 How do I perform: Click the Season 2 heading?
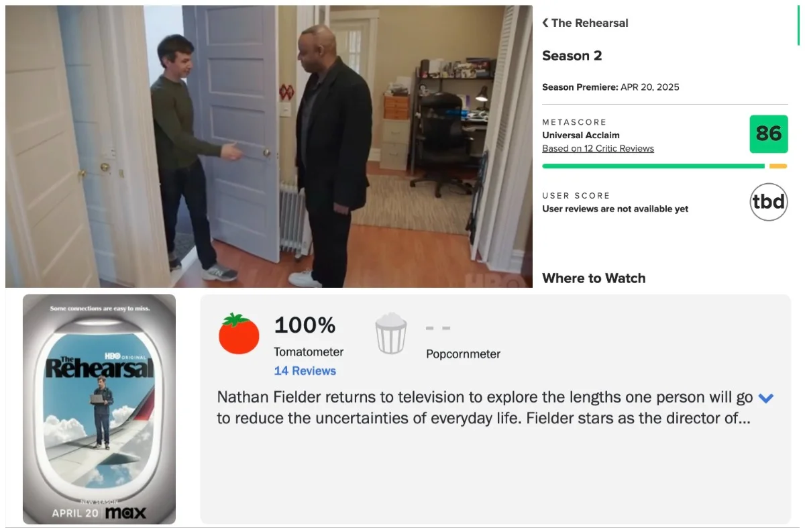[572, 56]
